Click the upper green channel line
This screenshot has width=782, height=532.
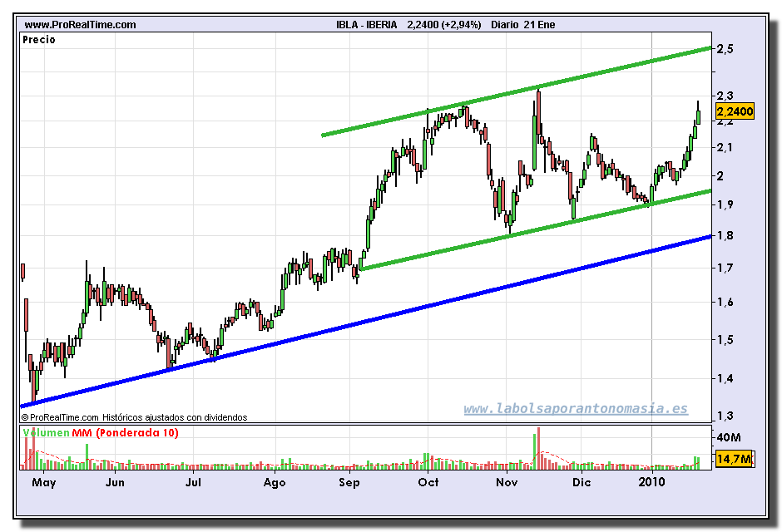click(517, 91)
